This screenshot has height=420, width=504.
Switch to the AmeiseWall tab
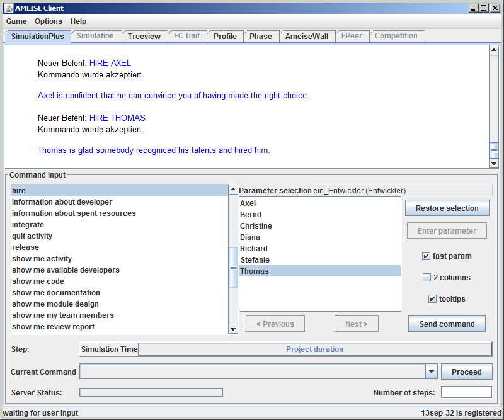(x=307, y=37)
